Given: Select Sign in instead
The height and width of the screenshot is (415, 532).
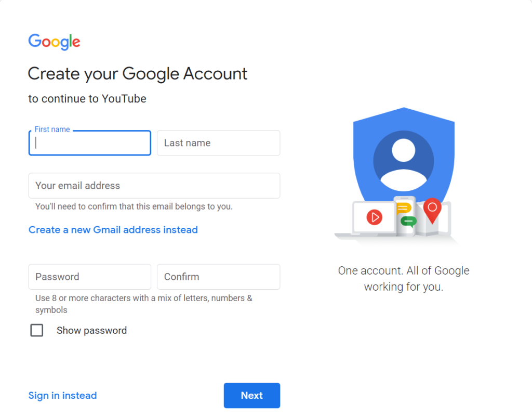Looking at the screenshot, I should pos(62,395).
